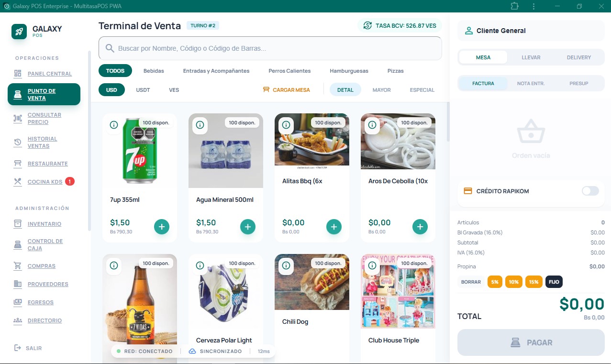Show info for Agua Mineral 500ml
This screenshot has height=364, width=611.
[x=200, y=125]
